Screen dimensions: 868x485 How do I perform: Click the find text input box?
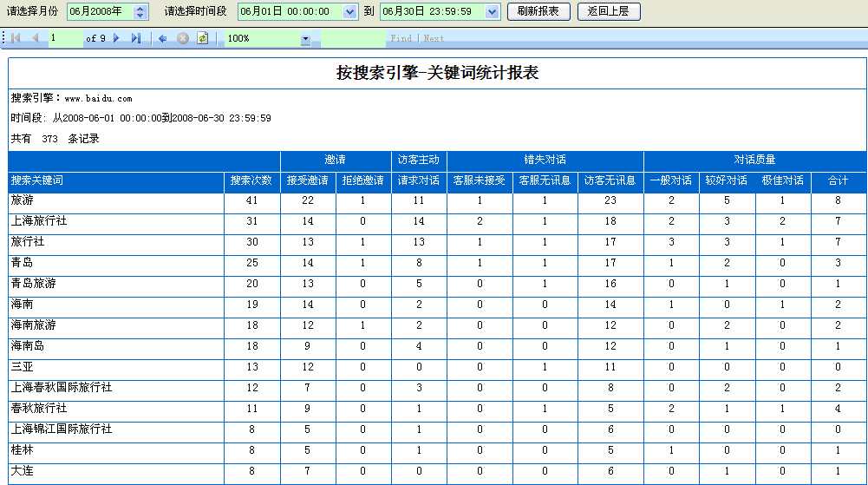(x=352, y=38)
